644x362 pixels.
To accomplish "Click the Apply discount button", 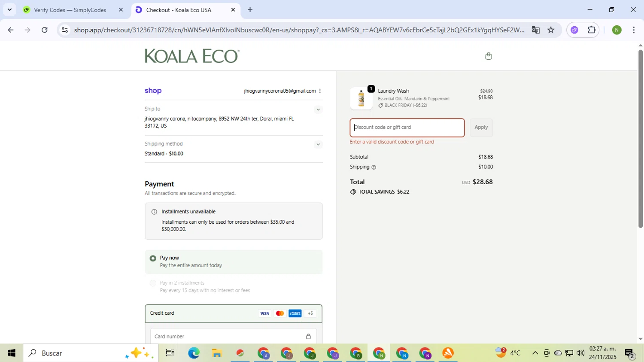I will pos(481,128).
